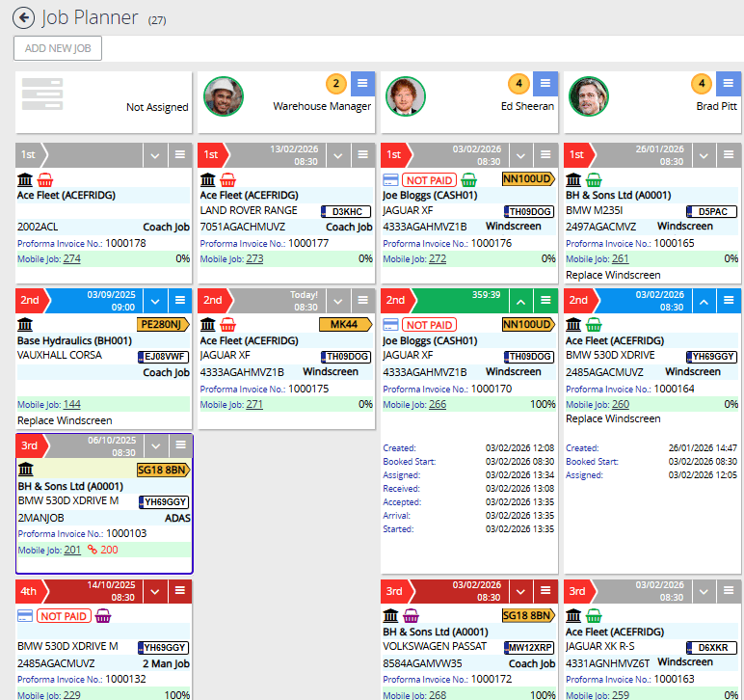Screen dimensions: 744x700
Task: Open Mobile Job 274 link
Action: tap(71, 259)
